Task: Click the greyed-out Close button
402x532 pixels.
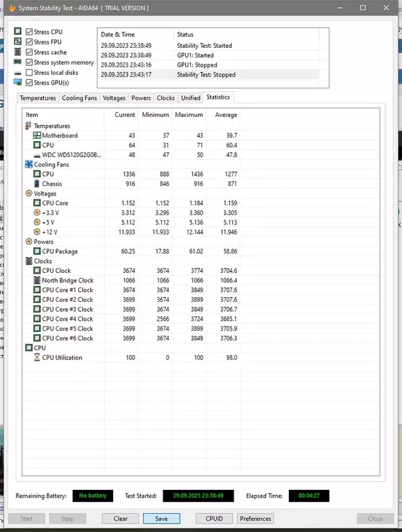Action: (375, 518)
